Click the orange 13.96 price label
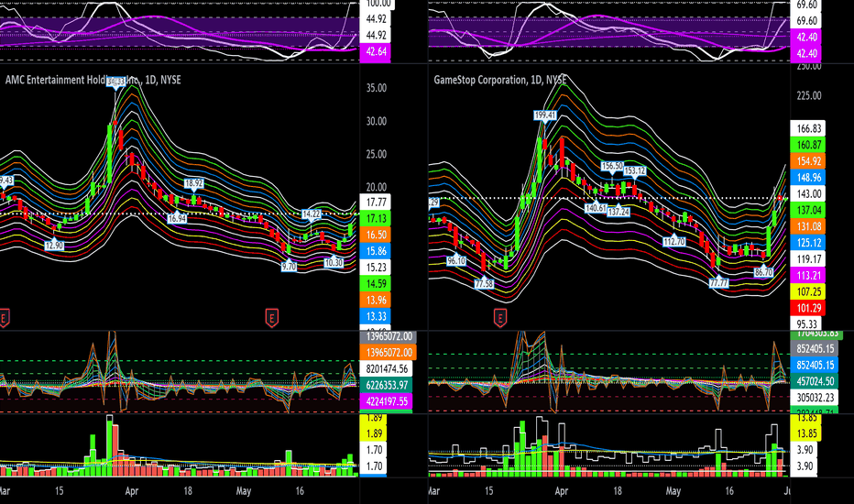854x504 pixels. (376, 301)
